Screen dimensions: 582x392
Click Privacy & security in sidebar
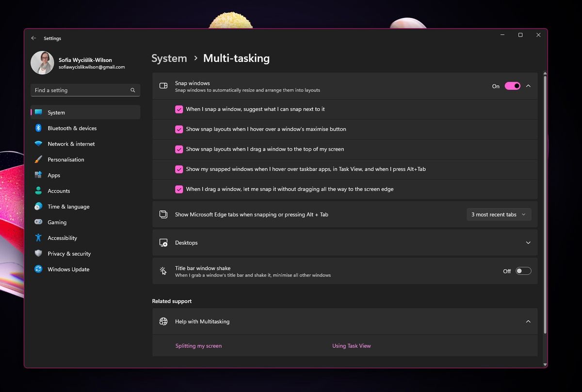click(69, 253)
